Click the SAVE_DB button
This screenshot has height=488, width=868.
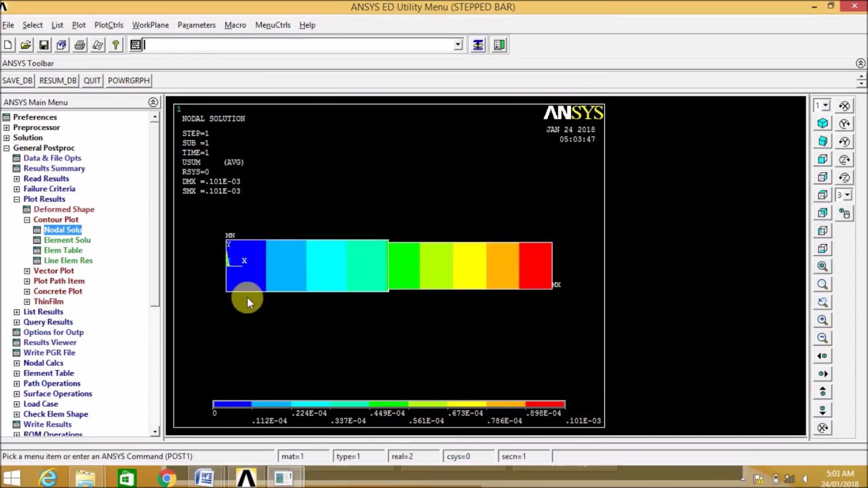click(x=17, y=81)
